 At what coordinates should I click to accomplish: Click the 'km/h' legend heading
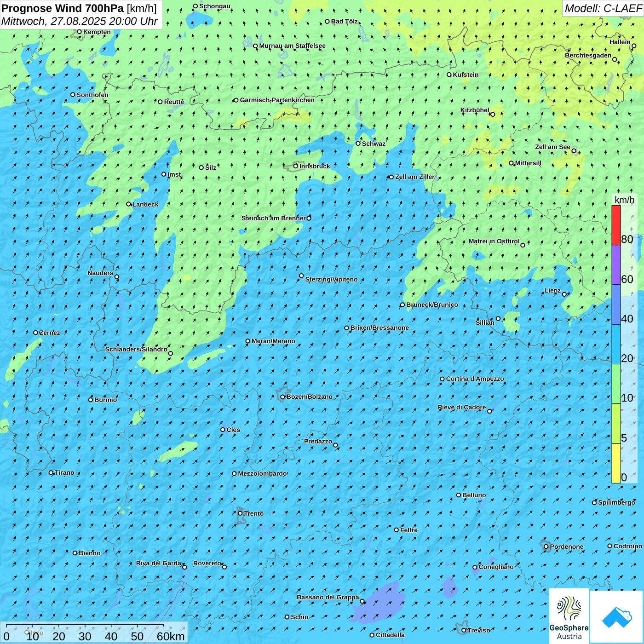(x=624, y=200)
